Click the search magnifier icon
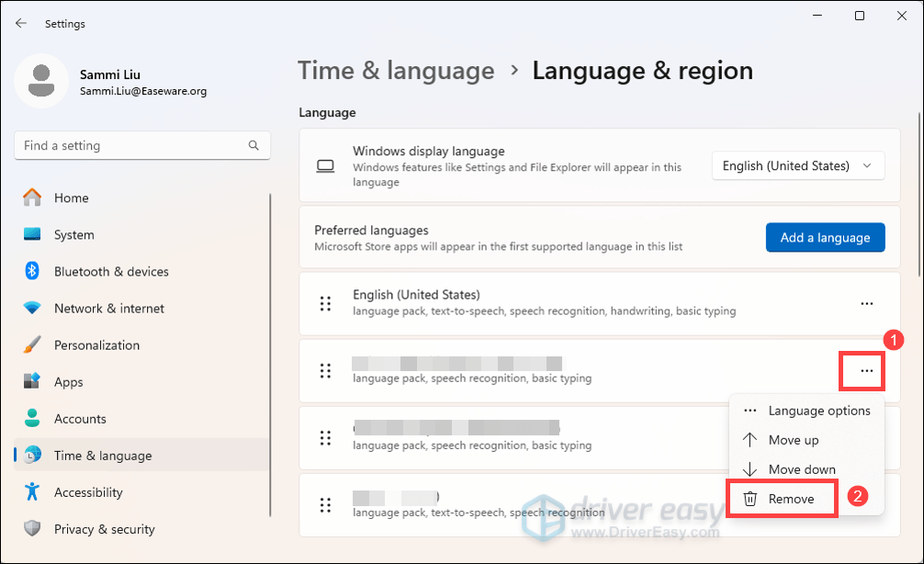Viewport: 924px width, 564px height. (254, 145)
